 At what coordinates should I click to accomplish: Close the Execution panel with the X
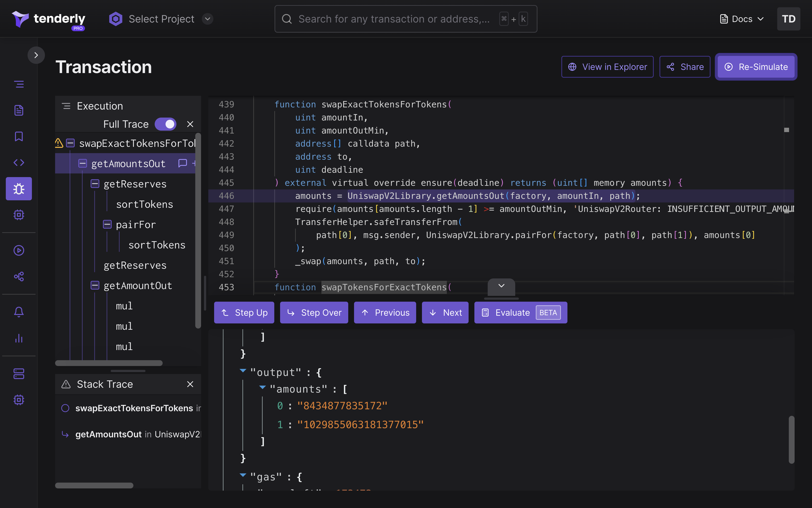coord(190,124)
